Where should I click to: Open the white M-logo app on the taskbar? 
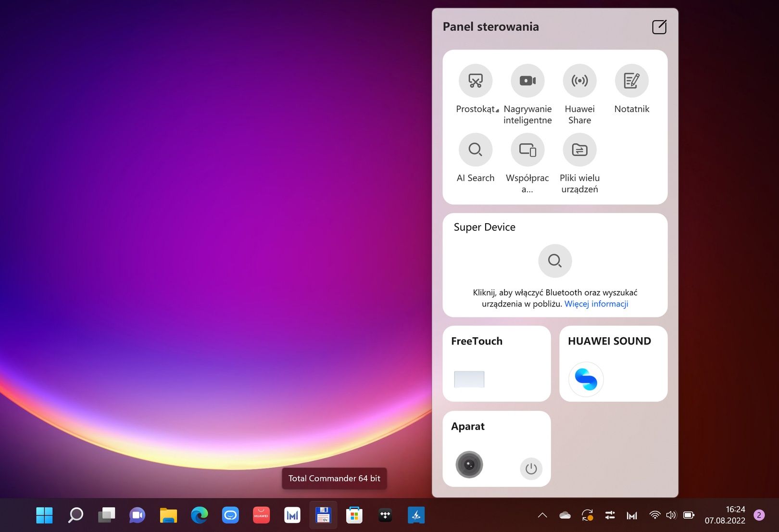[292, 515]
